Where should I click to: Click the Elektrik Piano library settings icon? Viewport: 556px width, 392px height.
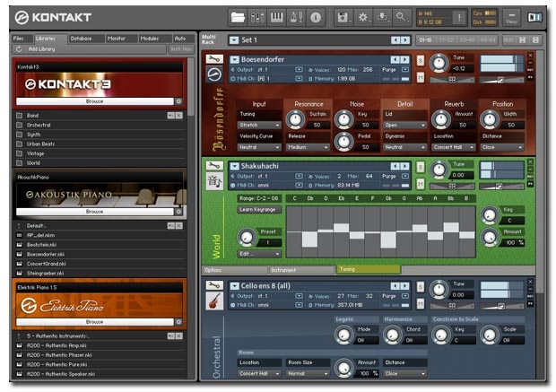point(178,322)
